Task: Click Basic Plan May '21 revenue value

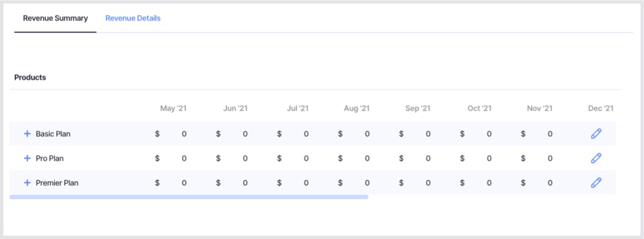Action: pos(184,134)
